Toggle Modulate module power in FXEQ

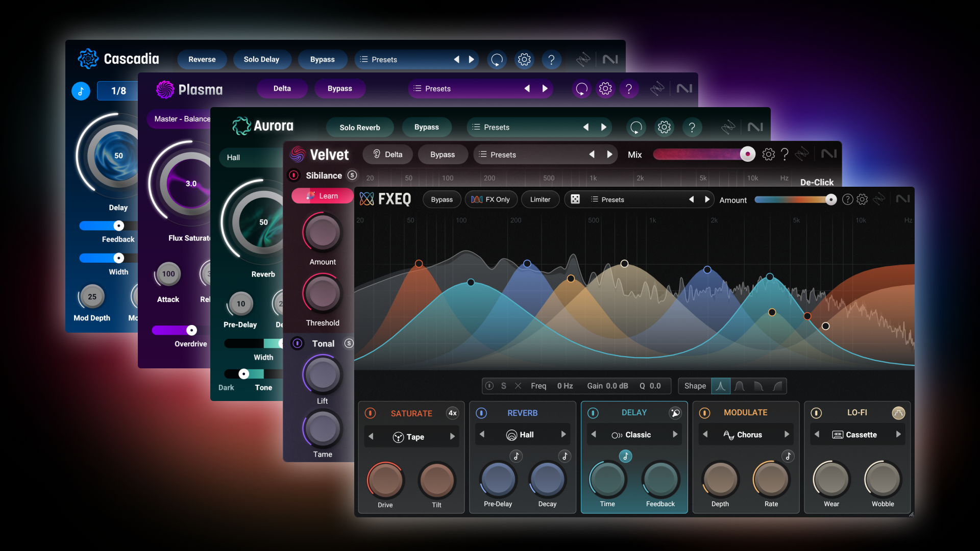click(704, 413)
